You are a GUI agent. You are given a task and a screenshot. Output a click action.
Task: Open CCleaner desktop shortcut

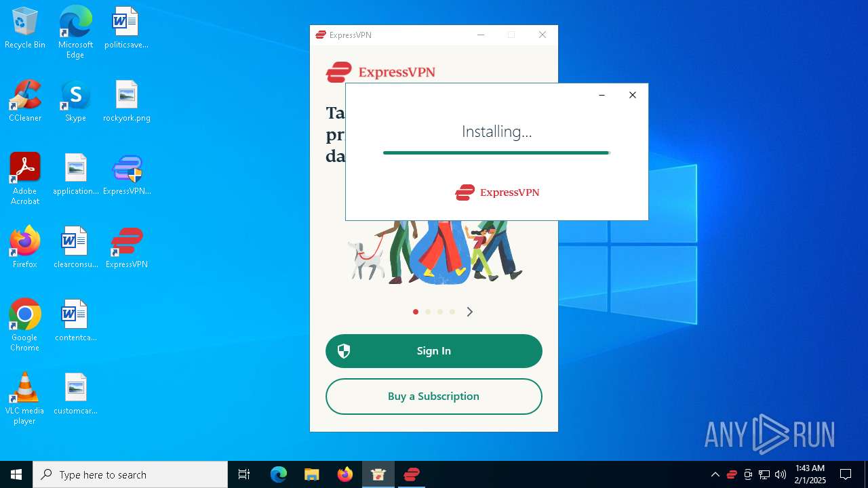25,101
